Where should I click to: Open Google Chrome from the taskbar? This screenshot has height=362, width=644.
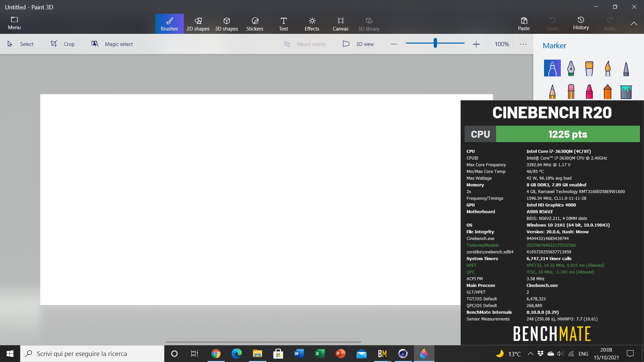tap(216, 354)
